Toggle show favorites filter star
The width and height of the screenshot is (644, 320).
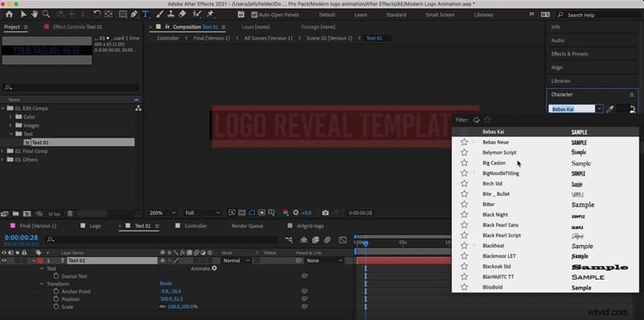click(x=487, y=119)
